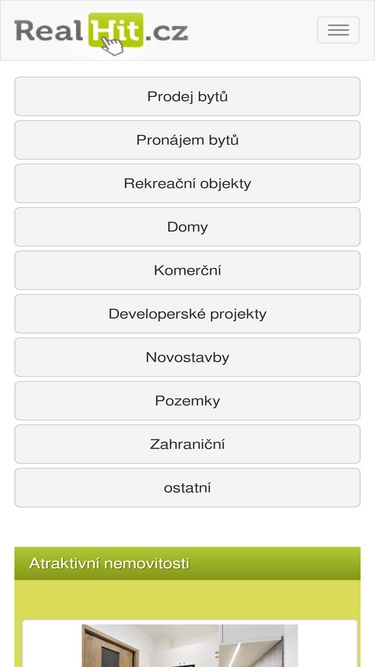Image resolution: width=375 pixels, height=667 pixels.
Task: Show Zahraniční properties
Action: (188, 444)
